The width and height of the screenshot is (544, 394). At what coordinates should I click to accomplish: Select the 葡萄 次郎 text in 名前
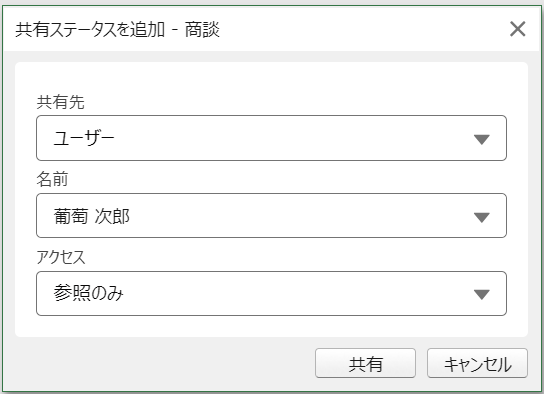tap(92, 216)
